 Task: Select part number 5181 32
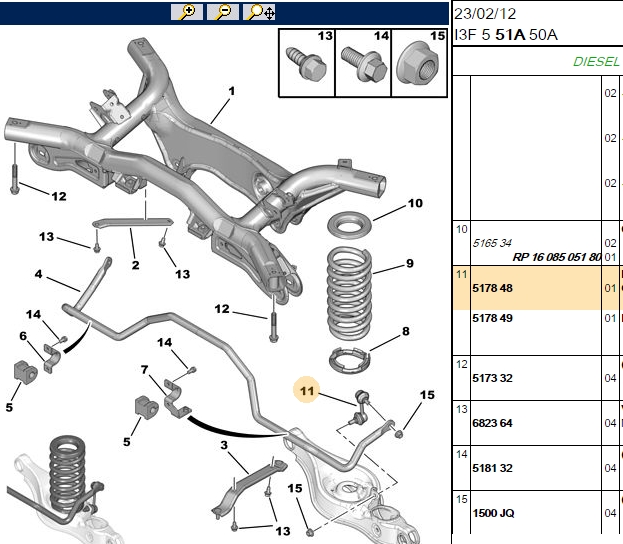tap(492, 468)
